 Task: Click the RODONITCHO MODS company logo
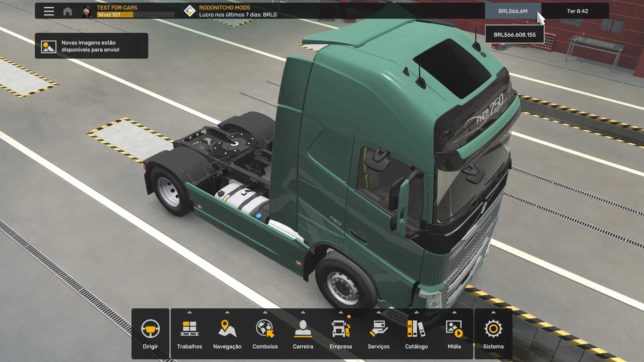[190, 11]
